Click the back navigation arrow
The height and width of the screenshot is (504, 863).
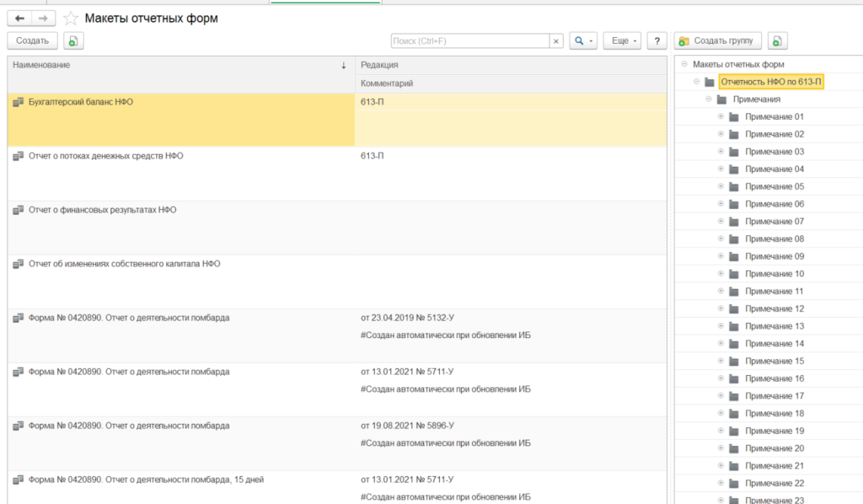[19, 18]
